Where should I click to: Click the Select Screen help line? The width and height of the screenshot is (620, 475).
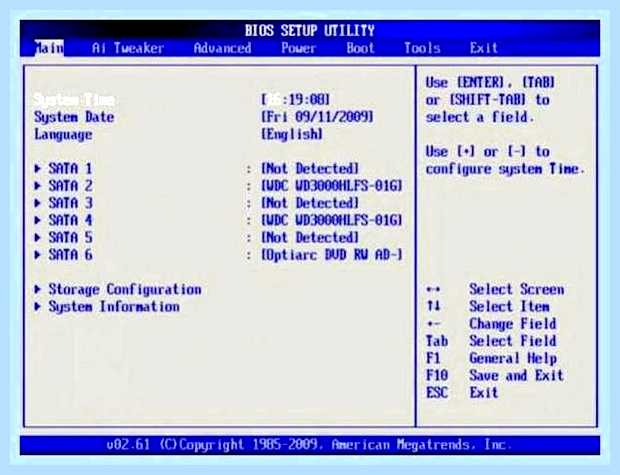495,290
